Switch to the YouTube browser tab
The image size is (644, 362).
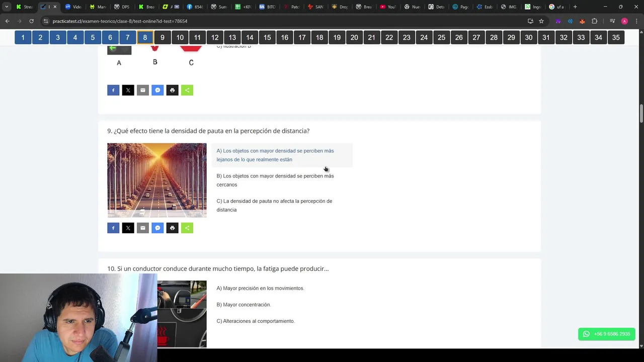point(388,7)
